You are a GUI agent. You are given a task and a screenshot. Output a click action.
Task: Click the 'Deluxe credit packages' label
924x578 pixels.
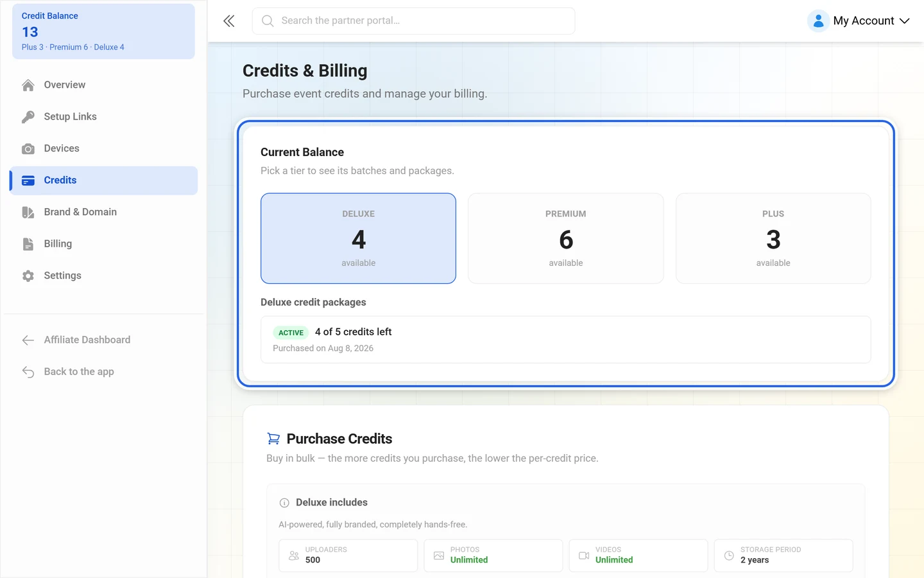(313, 302)
